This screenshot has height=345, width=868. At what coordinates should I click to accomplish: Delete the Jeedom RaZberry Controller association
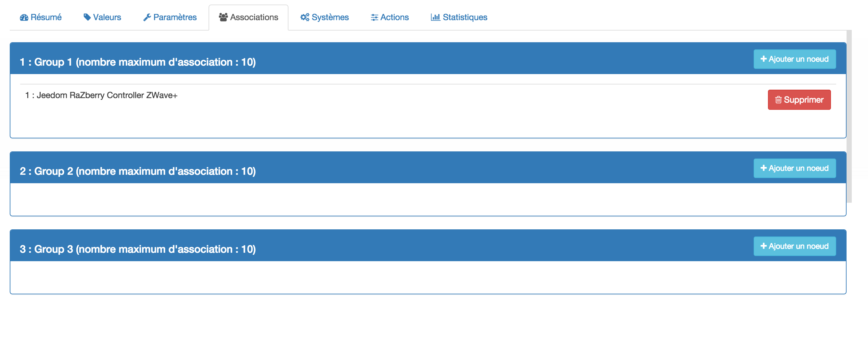(799, 100)
